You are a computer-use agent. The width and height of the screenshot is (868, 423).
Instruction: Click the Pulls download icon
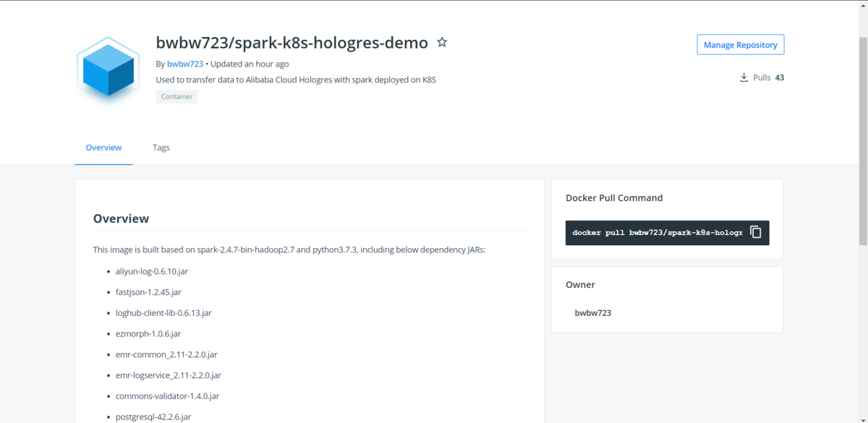744,77
